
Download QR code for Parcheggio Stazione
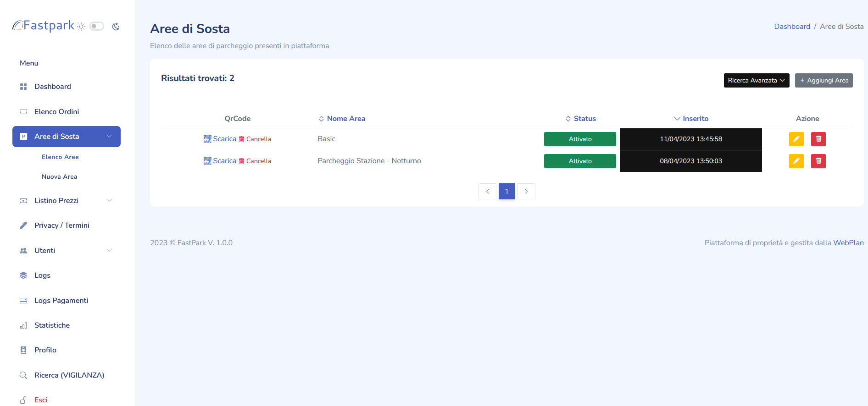point(220,161)
